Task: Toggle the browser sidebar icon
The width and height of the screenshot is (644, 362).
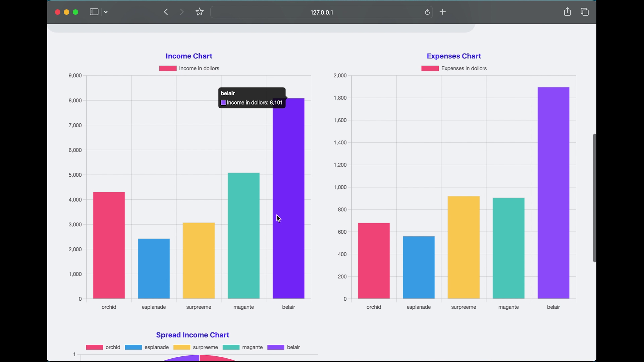Action: point(94,12)
